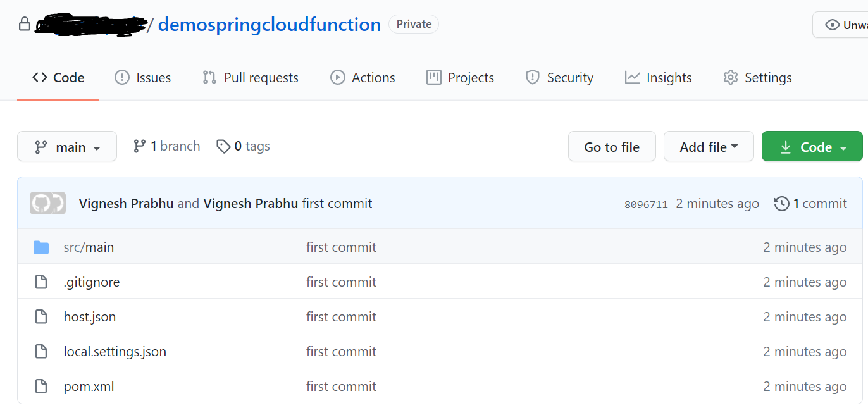Click the commit history clock icon
Viewport: 868px width, 415px height.
click(782, 204)
